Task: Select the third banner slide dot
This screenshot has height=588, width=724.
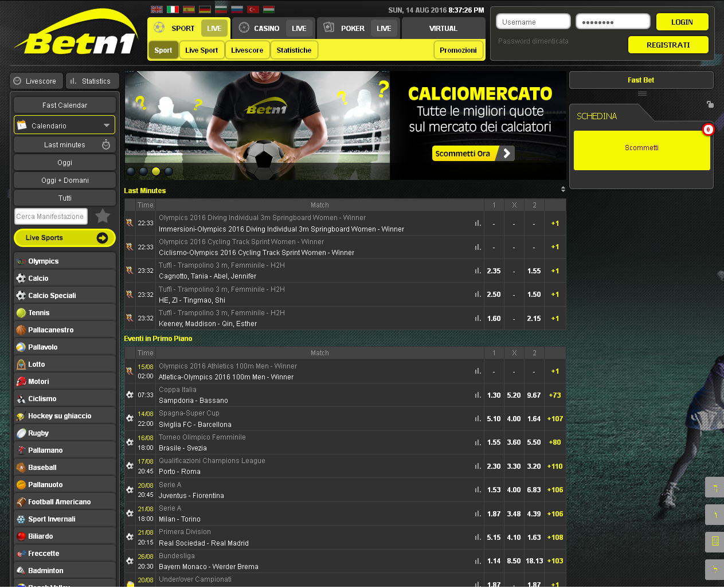Action: click(156, 171)
